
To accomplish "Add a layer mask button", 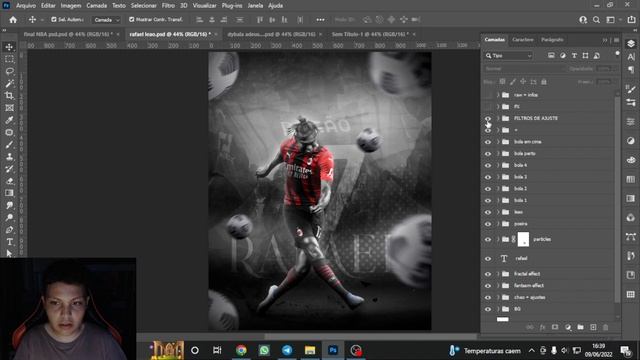I will click(555, 327).
